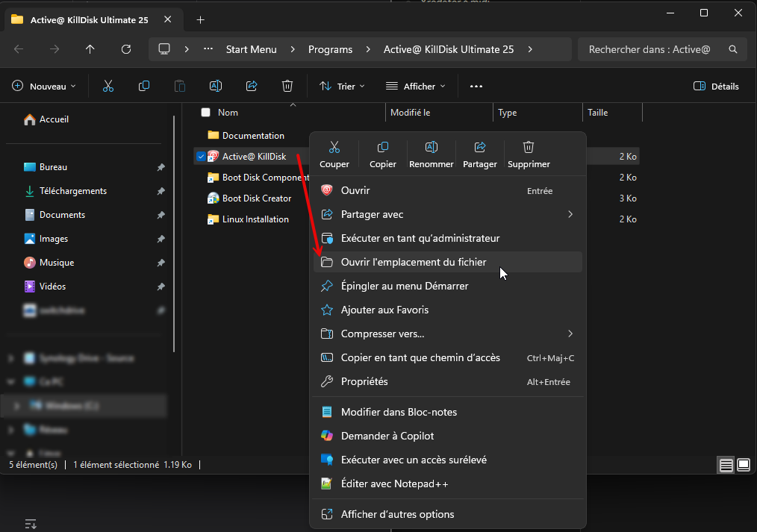The height and width of the screenshot is (532, 757).
Task: Refresh the current folder view
Action: (126, 49)
